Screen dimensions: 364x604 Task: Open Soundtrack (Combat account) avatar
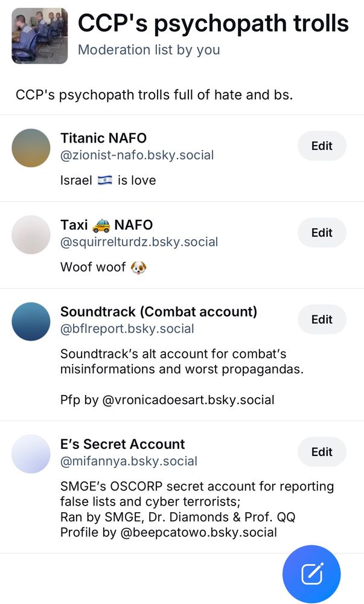point(31,321)
